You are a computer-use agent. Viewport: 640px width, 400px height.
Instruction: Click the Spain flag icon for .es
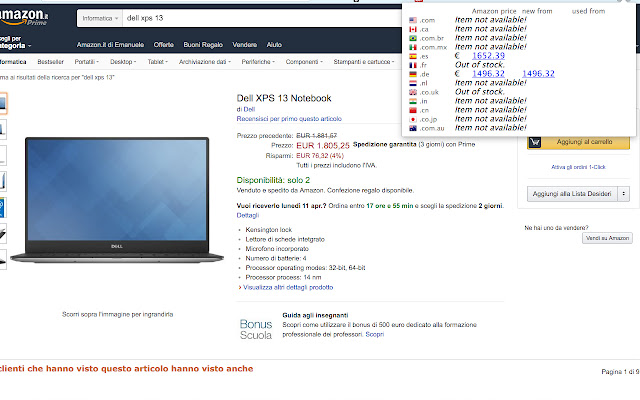coord(413,56)
